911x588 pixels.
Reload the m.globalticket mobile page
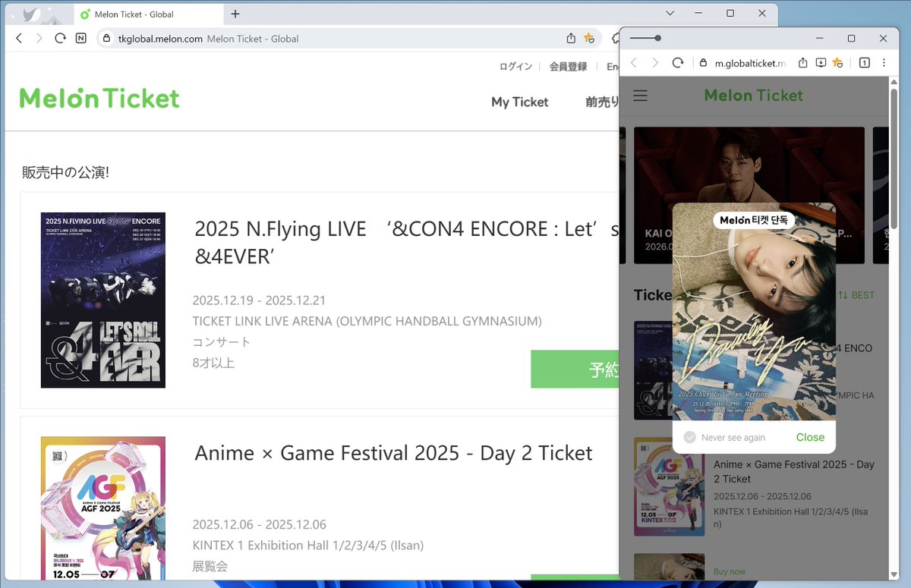click(x=679, y=62)
